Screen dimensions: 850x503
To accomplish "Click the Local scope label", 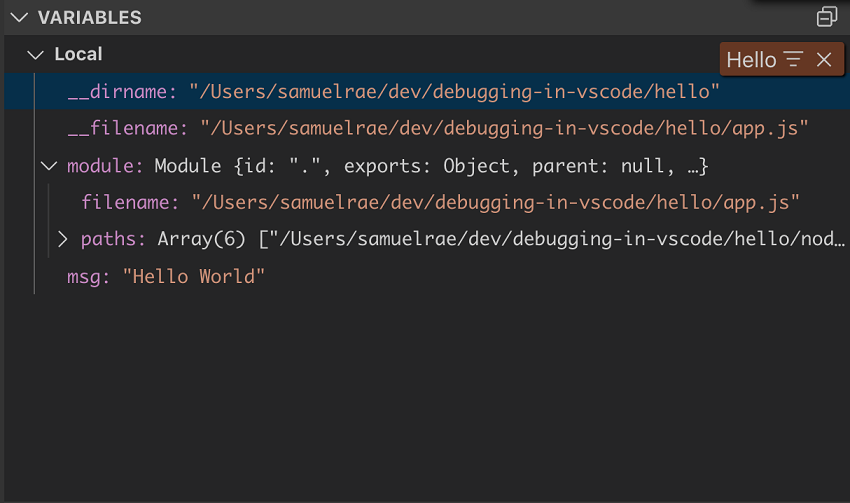I will tap(78, 54).
